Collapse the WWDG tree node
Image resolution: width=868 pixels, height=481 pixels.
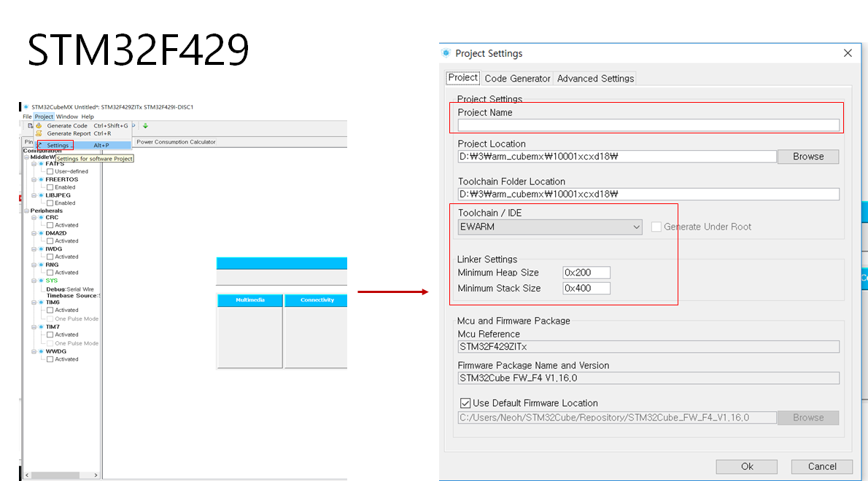[34, 351]
